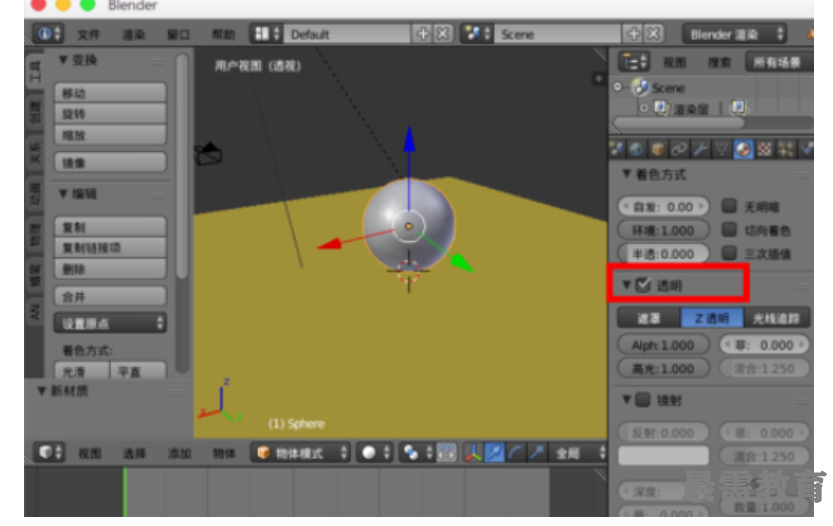Select the Z 透明 transparency mode
The height and width of the screenshot is (526, 833).
click(x=712, y=318)
